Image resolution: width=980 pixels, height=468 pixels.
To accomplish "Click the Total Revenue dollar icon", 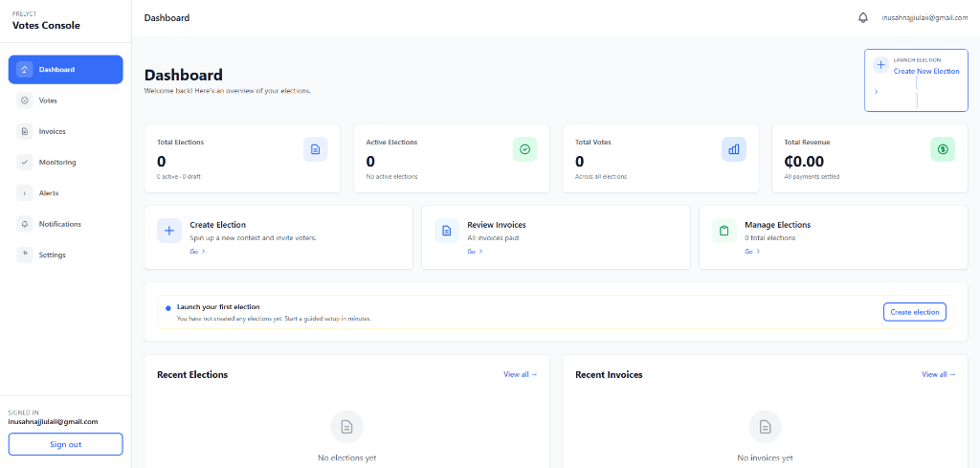I will coord(943,149).
